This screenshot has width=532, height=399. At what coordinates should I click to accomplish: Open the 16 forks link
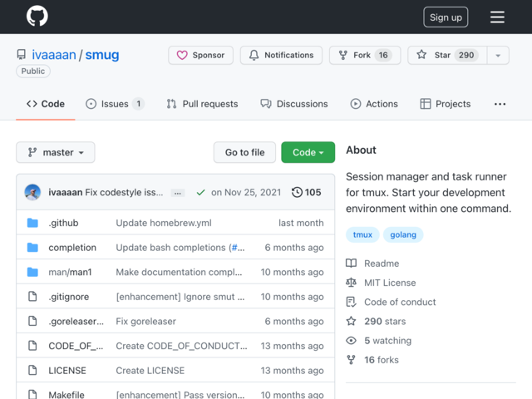click(x=382, y=360)
